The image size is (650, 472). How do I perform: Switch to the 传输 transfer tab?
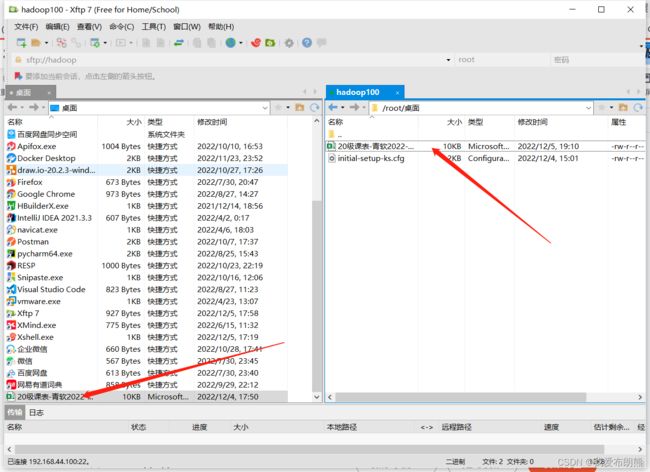pos(15,412)
